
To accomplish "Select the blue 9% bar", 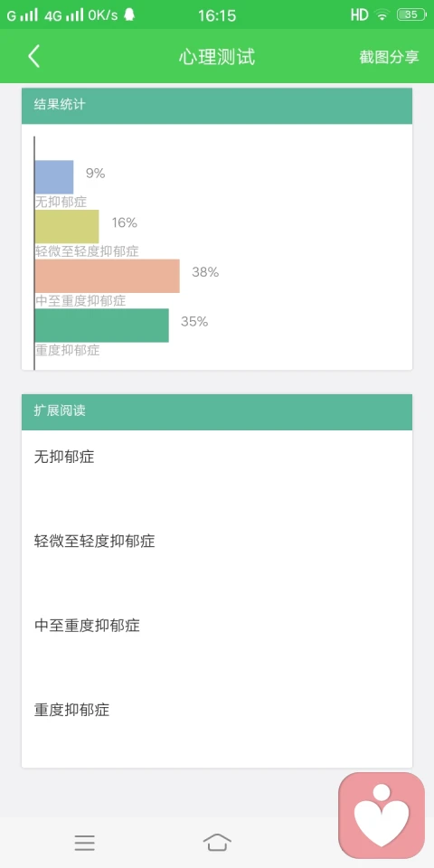I will click(x=54, y=177).
